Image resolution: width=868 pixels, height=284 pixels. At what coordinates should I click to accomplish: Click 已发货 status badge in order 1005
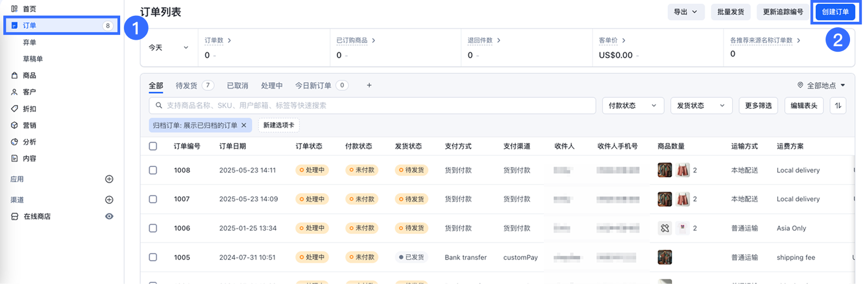[411, 257]
